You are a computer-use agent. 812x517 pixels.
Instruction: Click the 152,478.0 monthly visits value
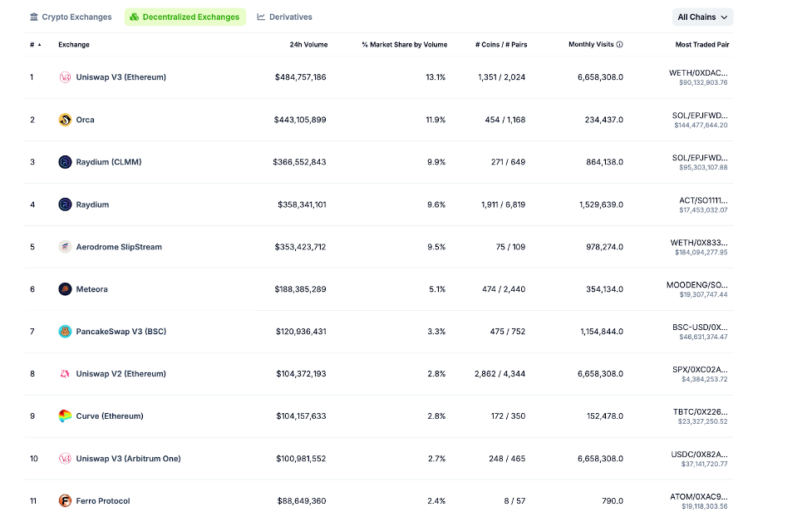tap(604, 416)
